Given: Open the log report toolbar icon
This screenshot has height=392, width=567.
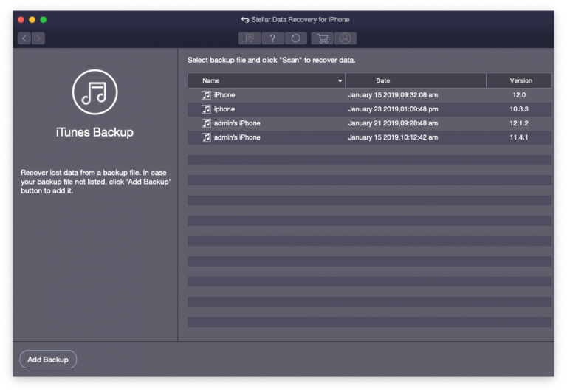Looking at the screenshot, I should tap(250, 38).
